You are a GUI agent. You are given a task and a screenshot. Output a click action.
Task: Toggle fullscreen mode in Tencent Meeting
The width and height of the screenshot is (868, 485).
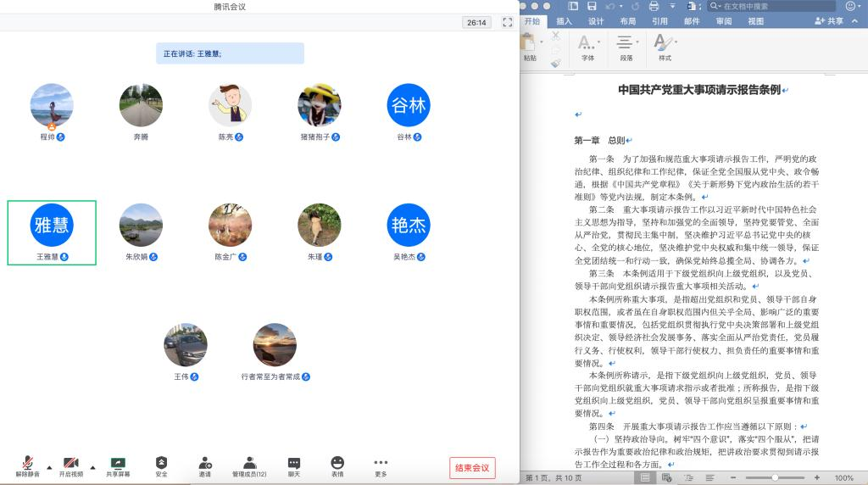click(507, 23)
